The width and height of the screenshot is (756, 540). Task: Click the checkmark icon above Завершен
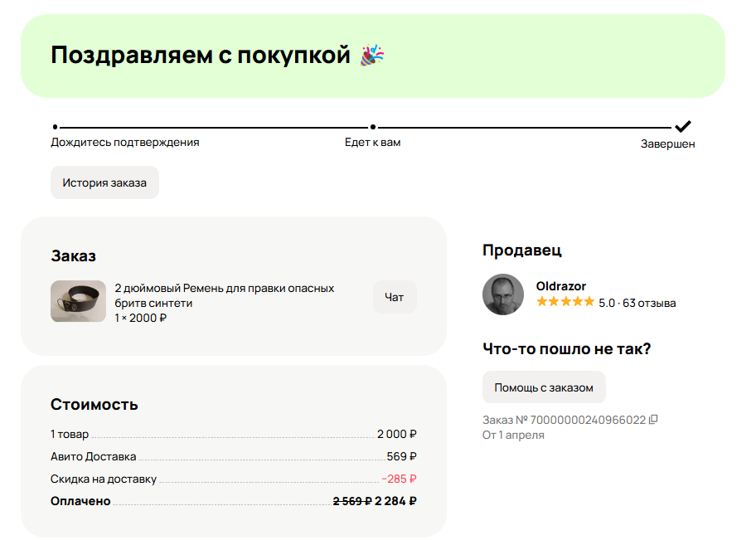tap(683, 127)
